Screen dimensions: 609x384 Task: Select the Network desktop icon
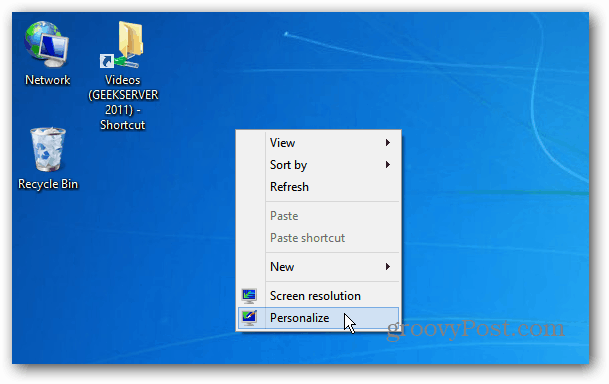pyautogui.click(x=47, y=44)
